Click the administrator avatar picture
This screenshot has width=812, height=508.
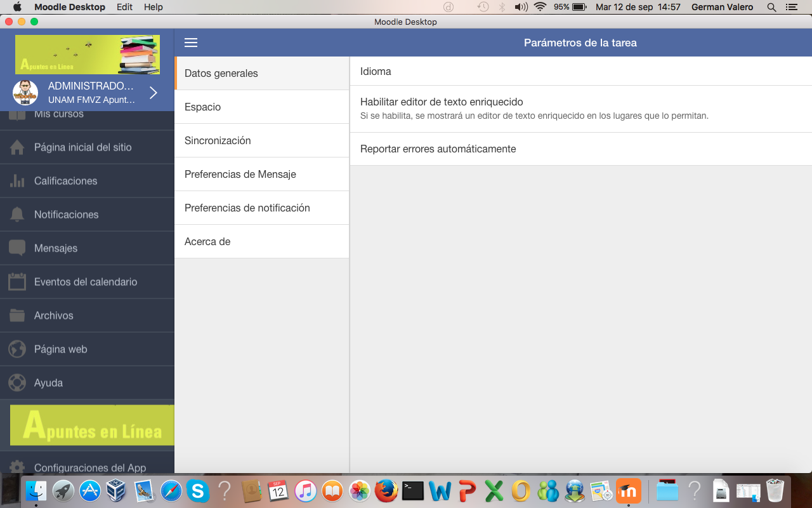click(x=26, y=93)
